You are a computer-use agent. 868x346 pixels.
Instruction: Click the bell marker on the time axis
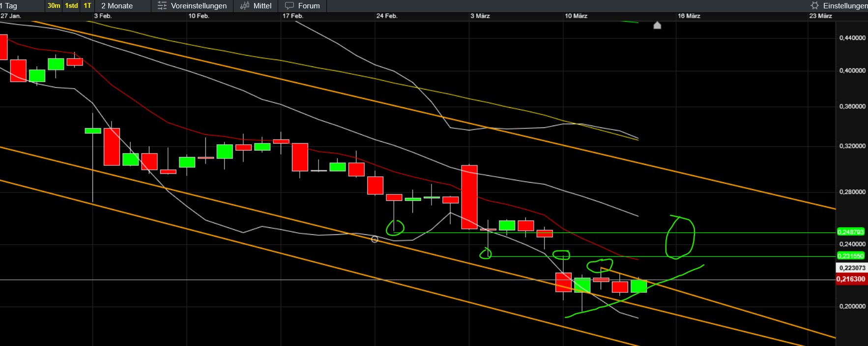[x=657, y=25]
